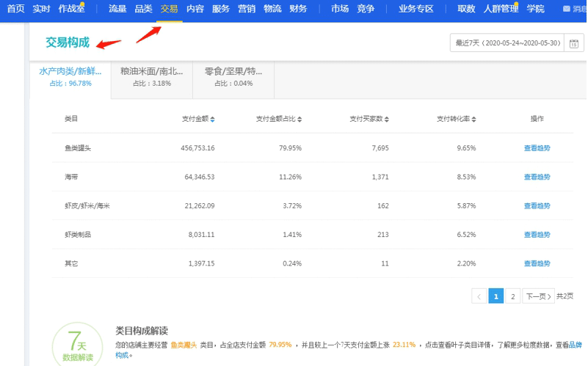Sort by 支付转化率 column arrow
This screenshot has height=366, width=588.
476,119
